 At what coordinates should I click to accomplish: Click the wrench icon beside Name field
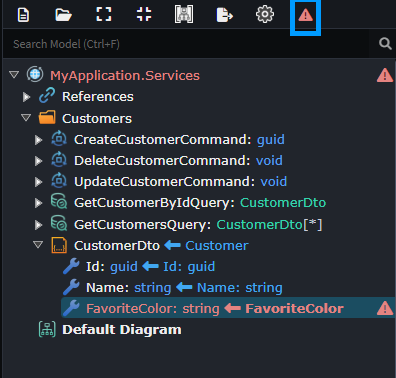pos(71,287)
